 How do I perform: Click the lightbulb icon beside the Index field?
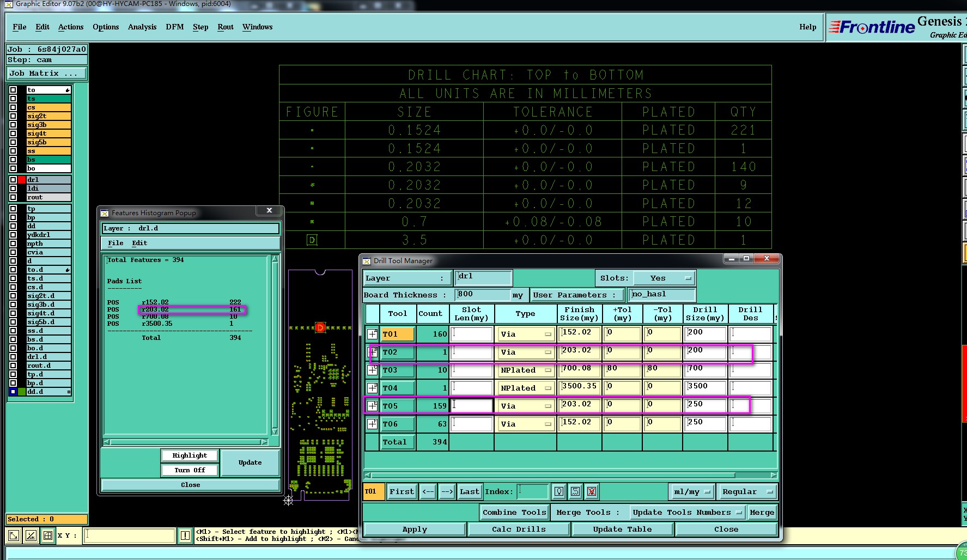(559, 491)
